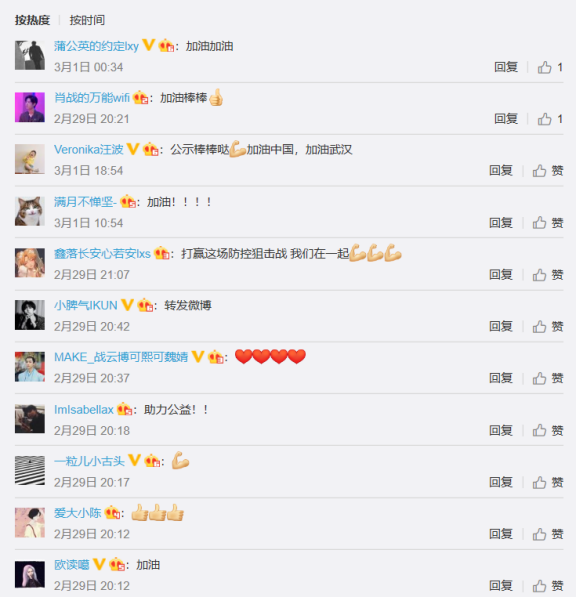Tap the thumbs-up icon for 满月不惮坚- comment
Screen dimensions: 576x598
pyautogui.click(x=539, y=223)
